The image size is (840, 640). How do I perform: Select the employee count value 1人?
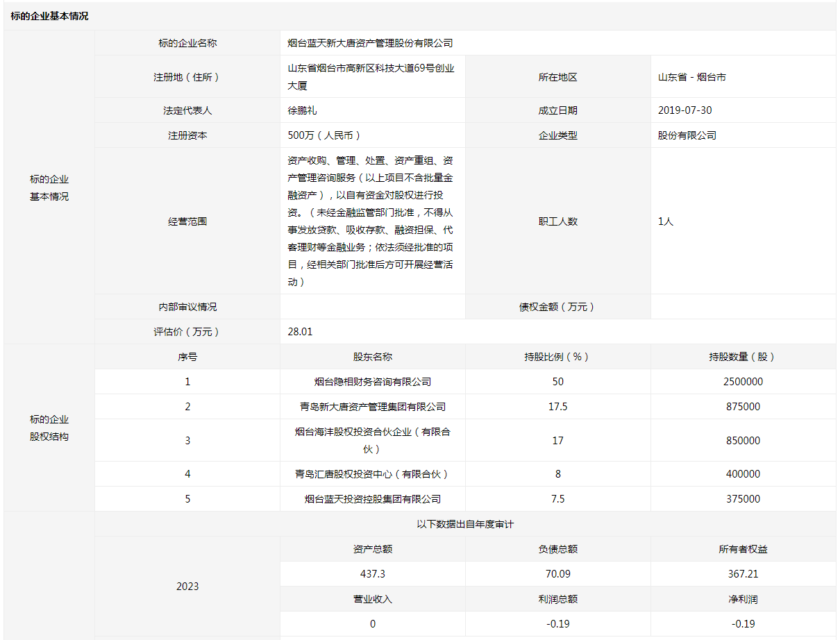click(x=665, y=221)
